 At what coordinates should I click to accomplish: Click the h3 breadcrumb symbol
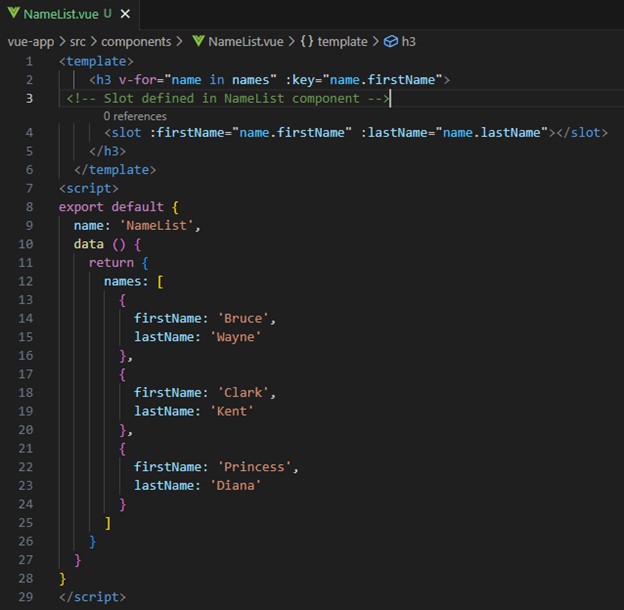pos(408,41)
